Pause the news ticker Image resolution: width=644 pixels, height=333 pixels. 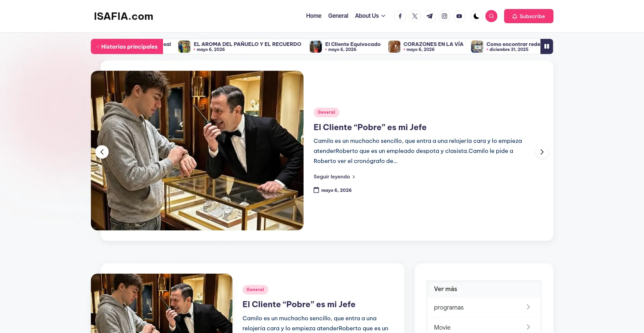pyautogui.click(x=547, y=46)
